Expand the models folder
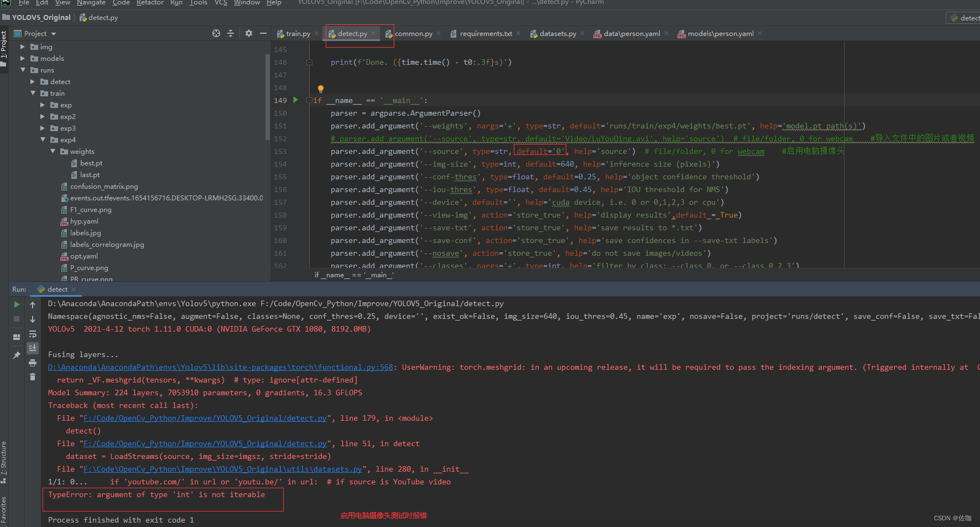980x527 pixels. click(x=23, y=59)
